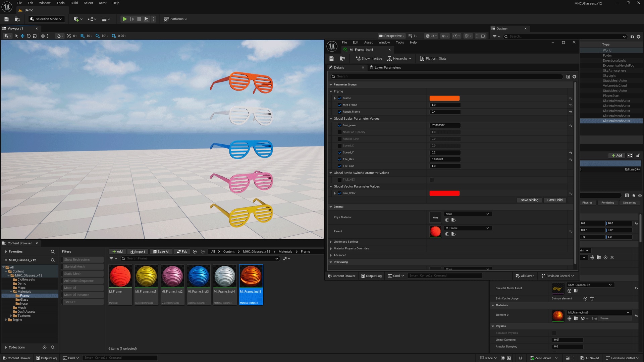This screenshot has width=644, height=362.
Task: Reset the Rough_Frame value to default
Action: point(571,112)
